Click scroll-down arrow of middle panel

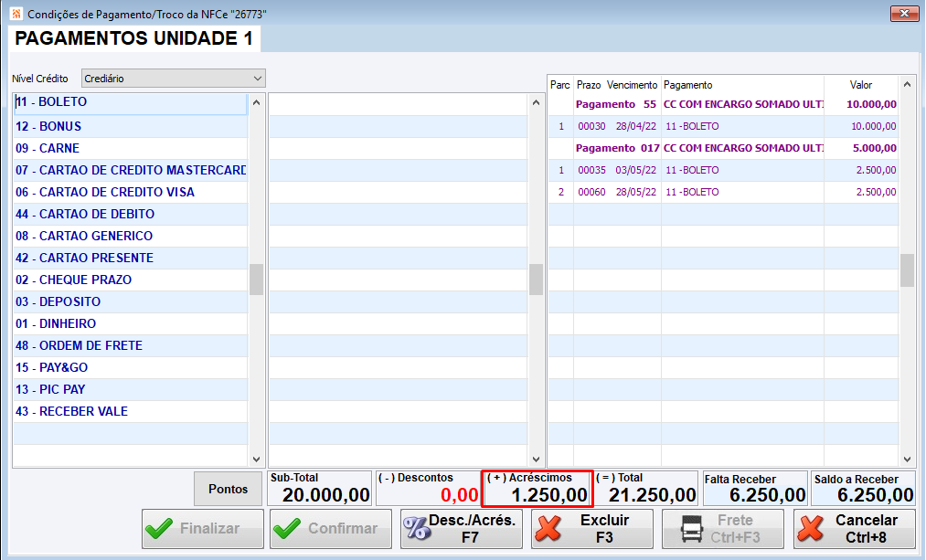tap(536, 460)
